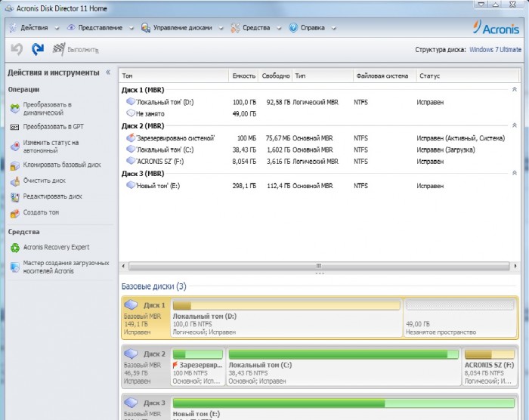
Task: Click Преобразовать в динамический operation icon
Action: click(15, 108)
